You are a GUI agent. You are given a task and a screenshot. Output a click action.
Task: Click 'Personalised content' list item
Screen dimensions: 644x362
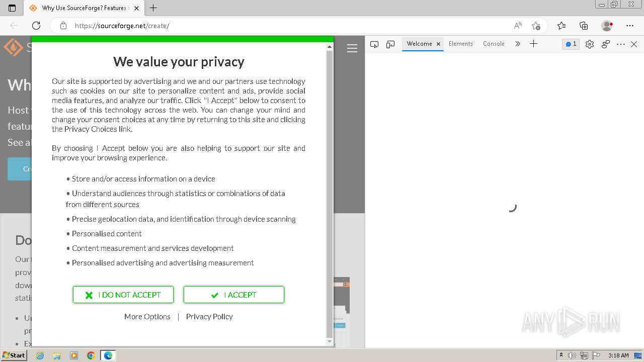coord(107,233)
